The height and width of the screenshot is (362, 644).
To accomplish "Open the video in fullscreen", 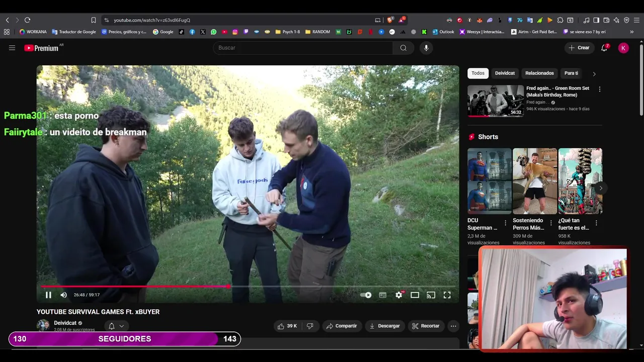I will tap(447, 295).
